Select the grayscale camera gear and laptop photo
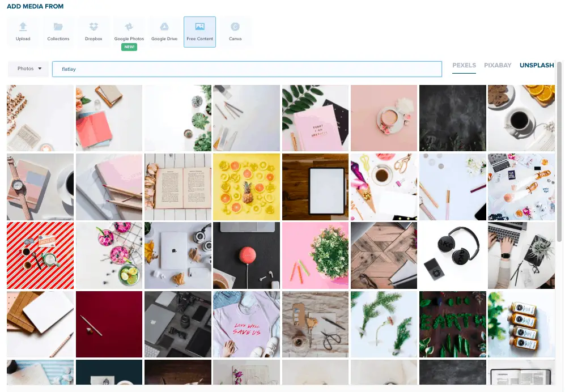Image resolution: width=565 pixels, height=392 pixels. coord(178,324)
